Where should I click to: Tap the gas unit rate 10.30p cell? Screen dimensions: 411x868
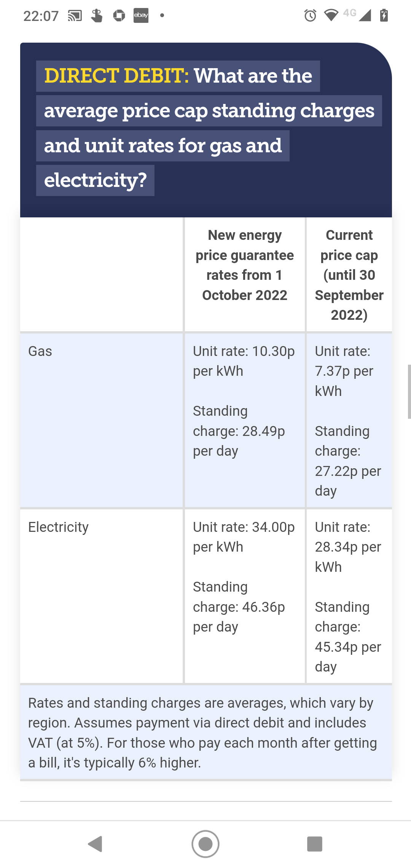(244, 361)
